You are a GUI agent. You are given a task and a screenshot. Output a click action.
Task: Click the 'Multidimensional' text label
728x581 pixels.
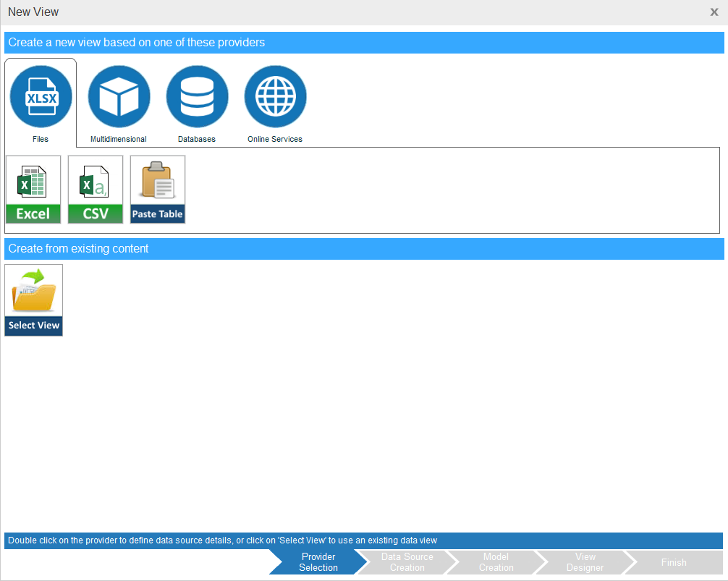pos(119,139)
